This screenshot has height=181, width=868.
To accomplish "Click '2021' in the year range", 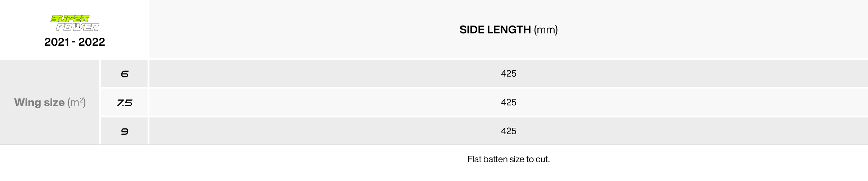I will point(57,42).
